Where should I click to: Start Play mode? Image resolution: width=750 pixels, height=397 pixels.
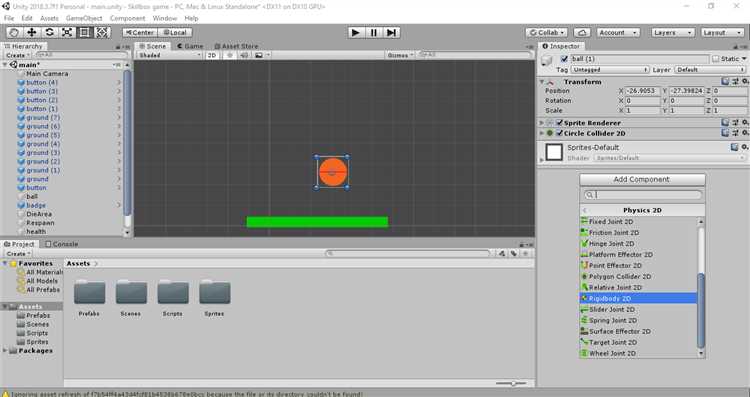pos(355,33)
